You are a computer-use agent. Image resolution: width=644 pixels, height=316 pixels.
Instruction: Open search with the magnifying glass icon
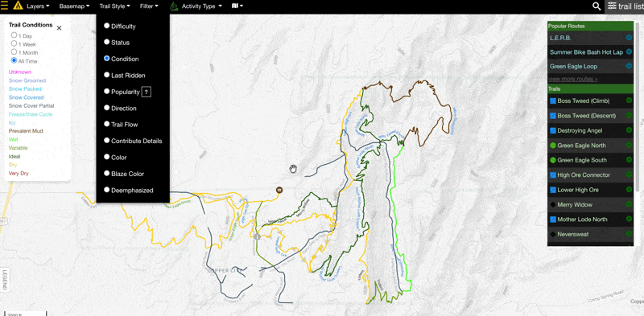point(597,6)
